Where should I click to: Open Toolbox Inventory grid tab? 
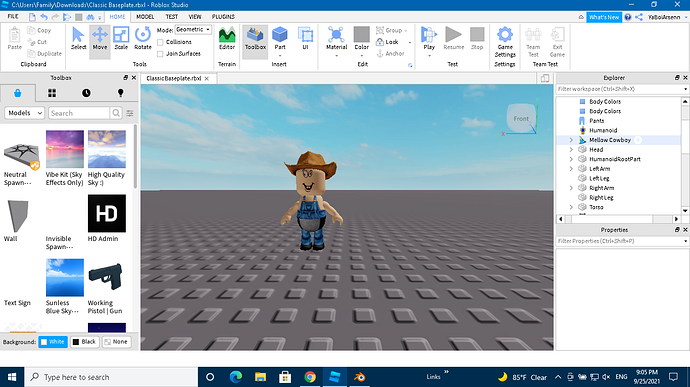point(52,93)
